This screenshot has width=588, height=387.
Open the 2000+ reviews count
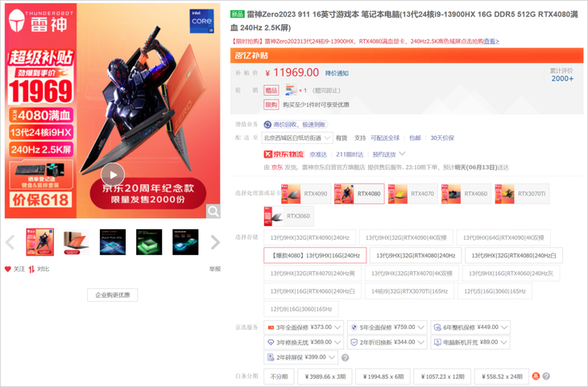point(562,79)
